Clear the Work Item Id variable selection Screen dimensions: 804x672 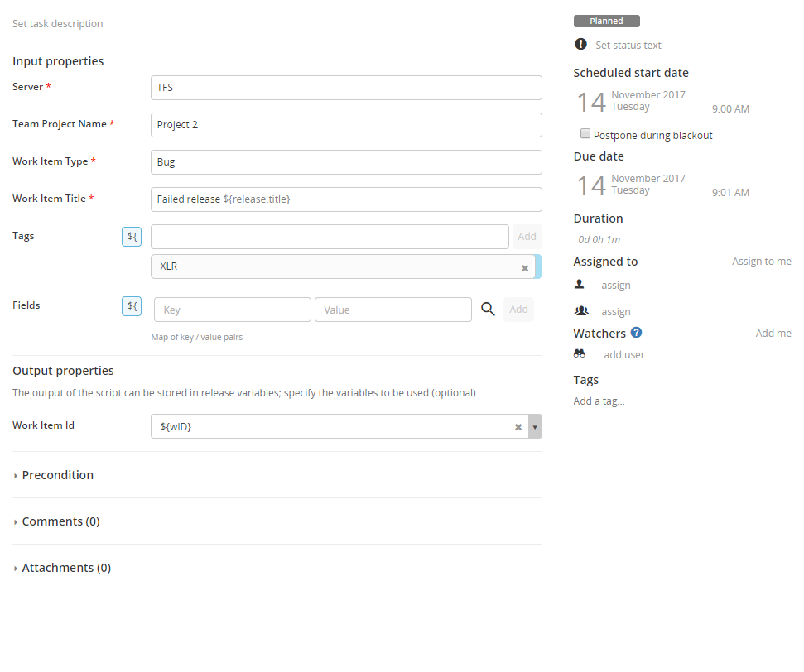coord(518,427)
